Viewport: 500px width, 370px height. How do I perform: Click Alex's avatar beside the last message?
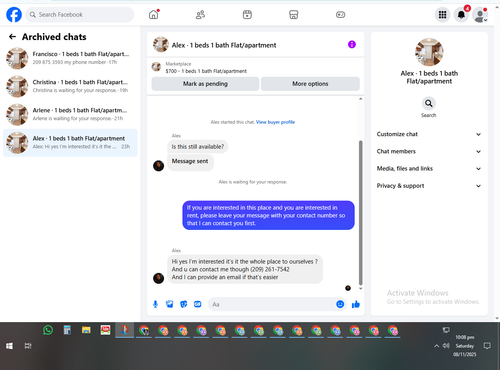pos(158,278)
